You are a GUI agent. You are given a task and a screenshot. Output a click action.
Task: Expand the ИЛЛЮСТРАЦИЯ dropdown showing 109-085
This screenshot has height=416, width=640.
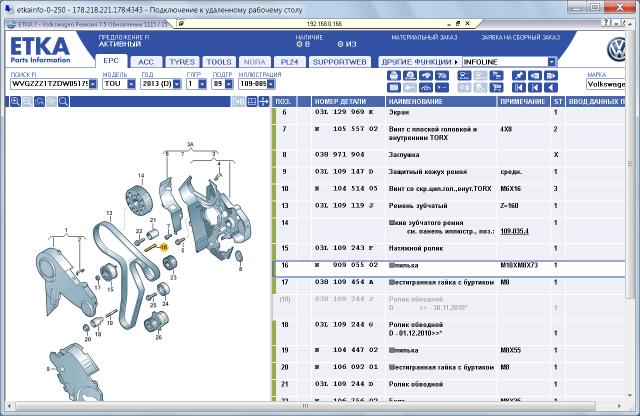tap(271, 84)
